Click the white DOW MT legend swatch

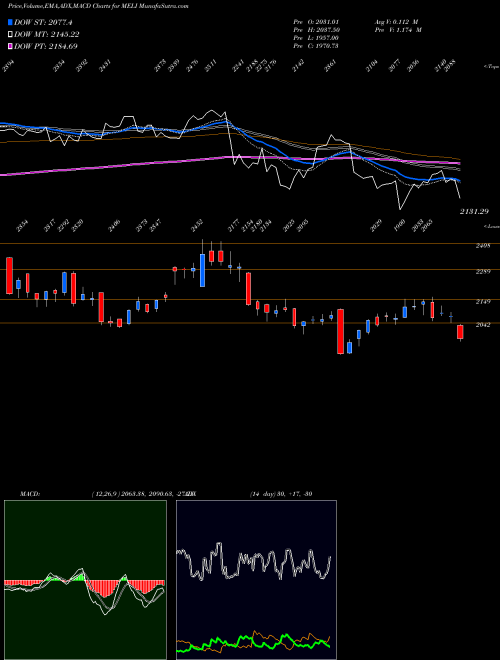10,35
